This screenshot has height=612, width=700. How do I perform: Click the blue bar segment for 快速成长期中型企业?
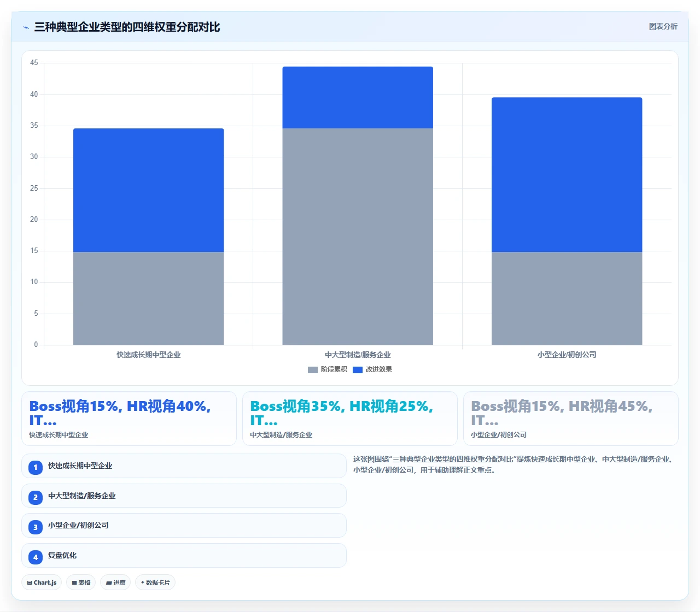coord(148,190)
